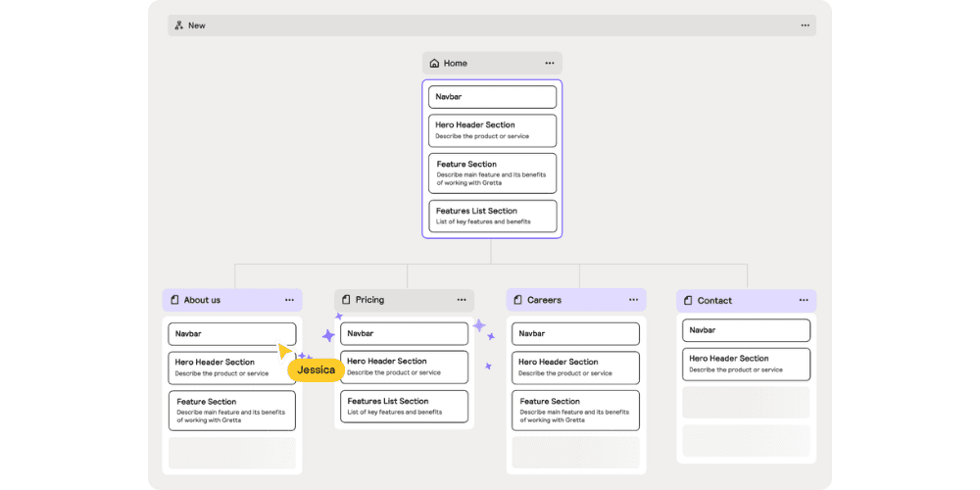Select the Navbar block in Contact
This screenshot has width=980, height=490.
[746, 330]
